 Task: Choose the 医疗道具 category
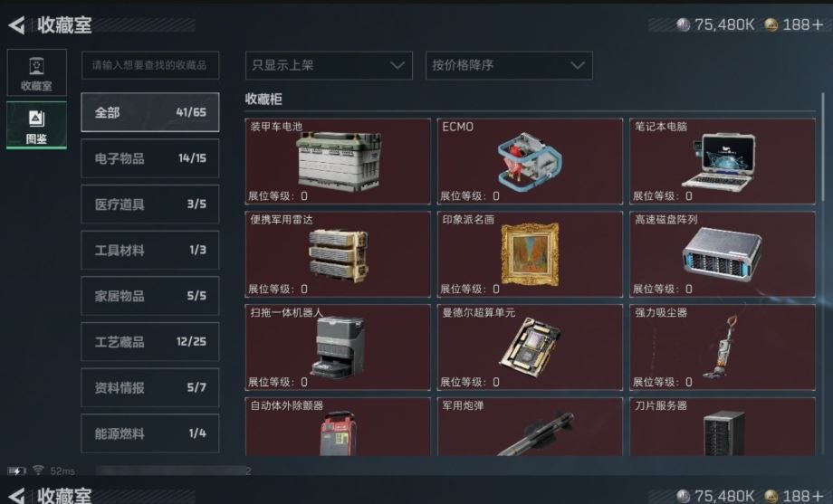[x=149, y=204]
